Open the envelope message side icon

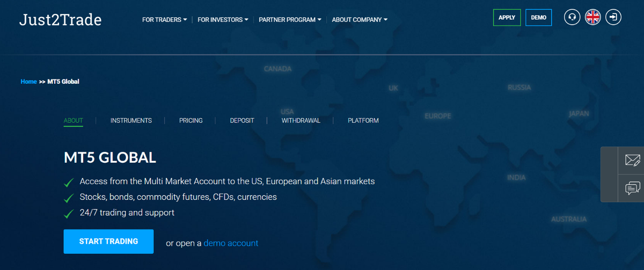click(632, 160)
